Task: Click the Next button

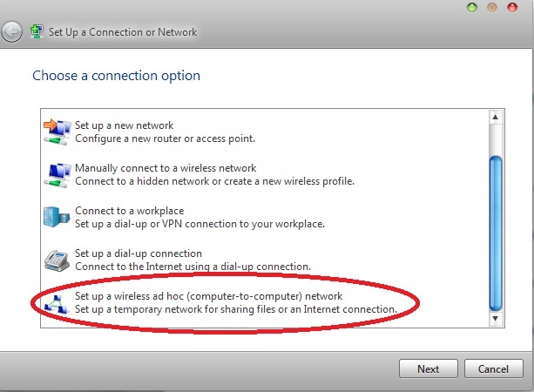Action: tap(428, 368)
